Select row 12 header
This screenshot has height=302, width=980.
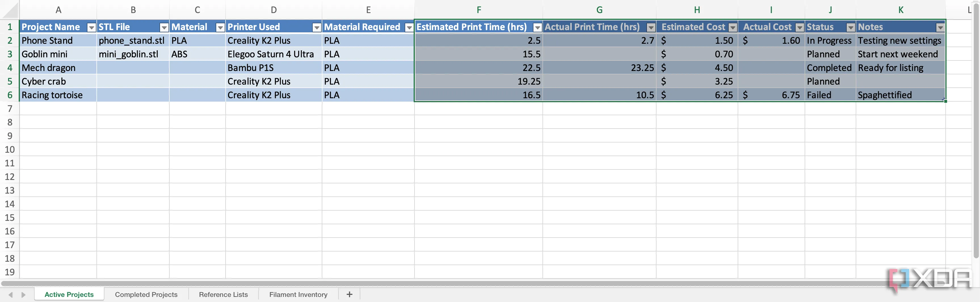point(10,177)
